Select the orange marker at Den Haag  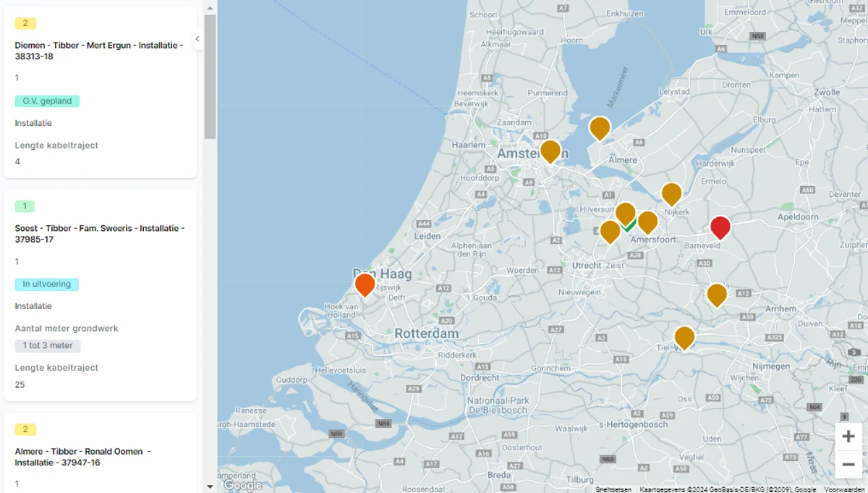click(365, 285)
